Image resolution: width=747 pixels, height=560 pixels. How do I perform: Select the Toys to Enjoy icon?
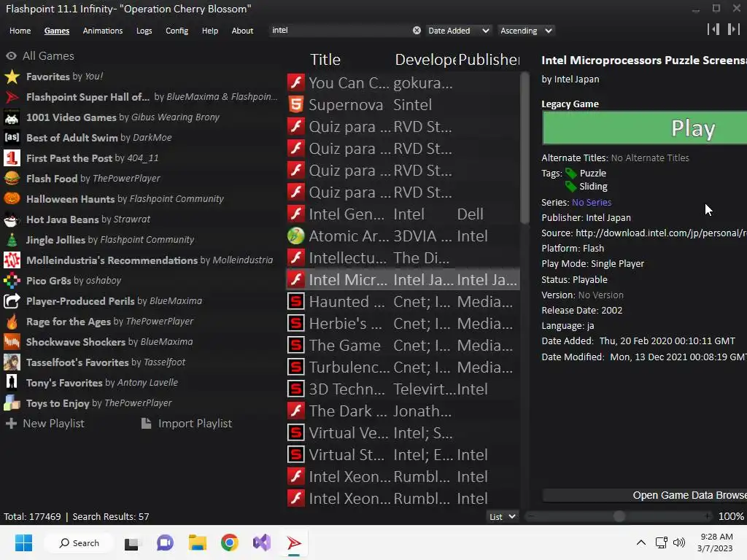click(12, 402)
